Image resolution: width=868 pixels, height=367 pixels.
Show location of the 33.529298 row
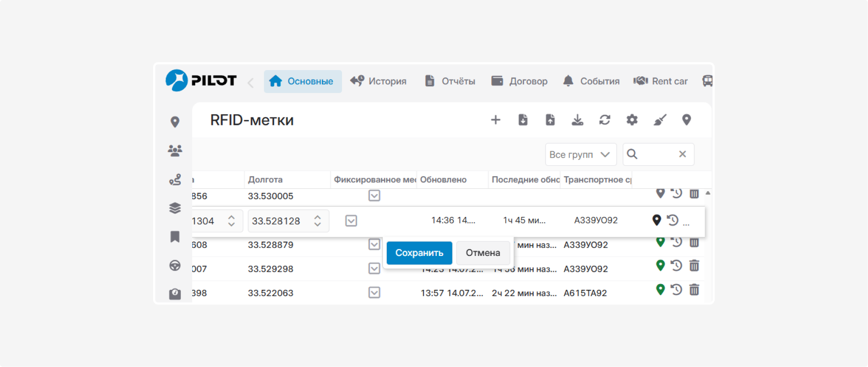point(661,265)
